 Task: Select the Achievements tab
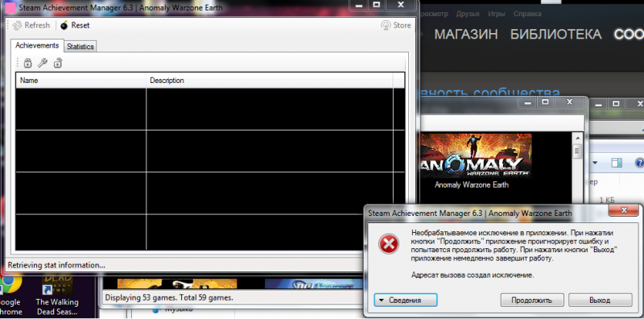point(37,45)
